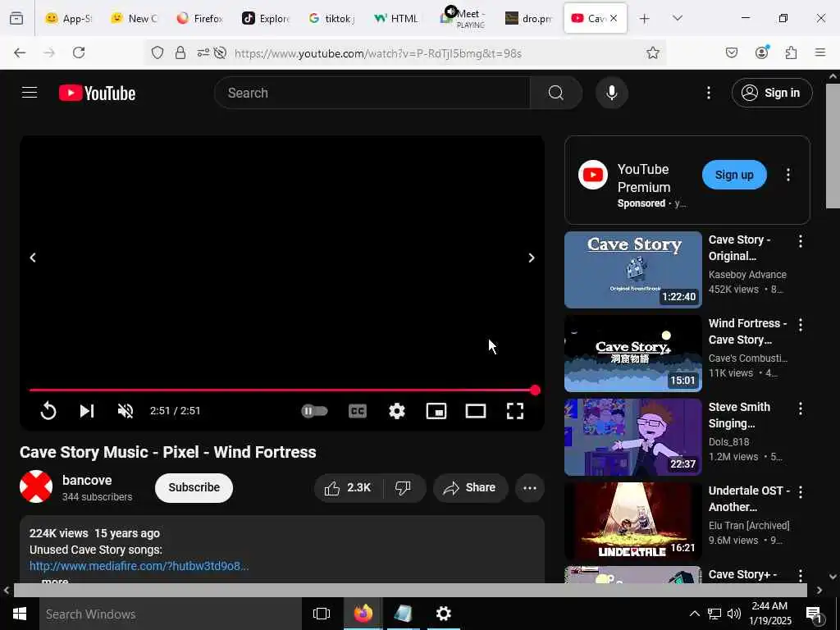Click the search magnifier button

(555, 93)
